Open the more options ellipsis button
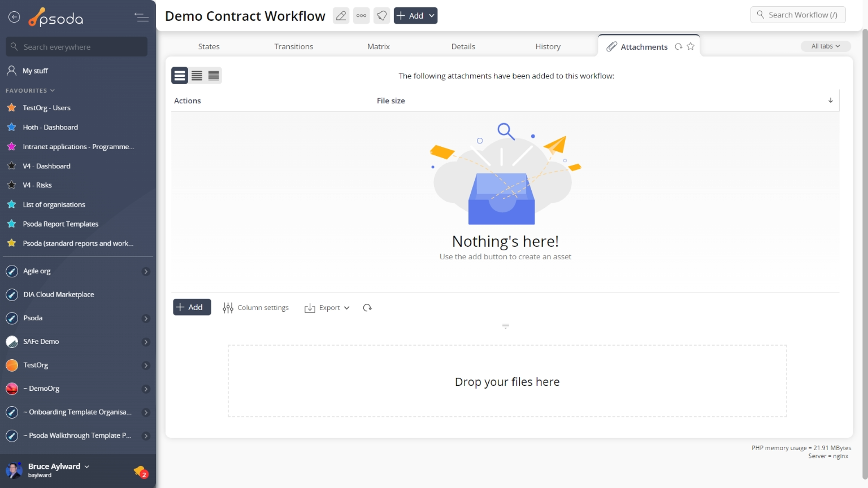This screenshot has width=868, height=488. (x=362, y=16)
